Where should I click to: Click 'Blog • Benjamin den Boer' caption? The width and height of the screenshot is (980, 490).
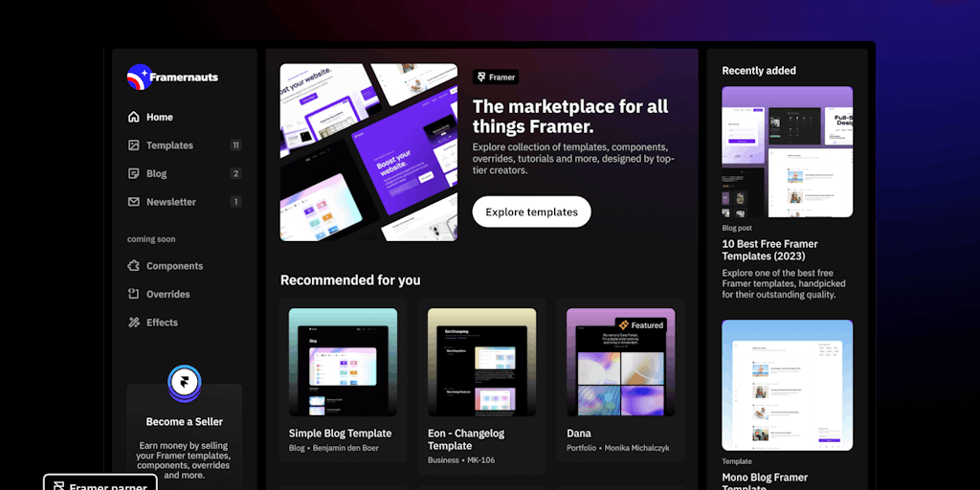point(334,448)
